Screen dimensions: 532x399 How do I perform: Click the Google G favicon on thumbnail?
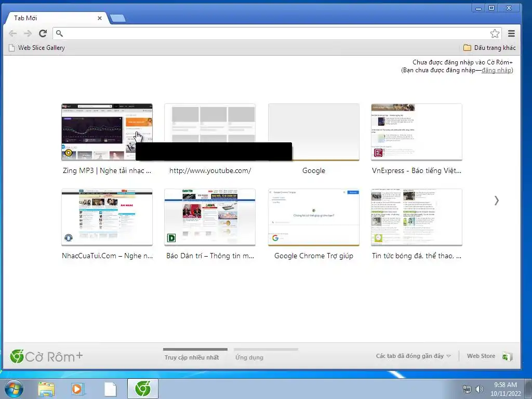(275, 238)
